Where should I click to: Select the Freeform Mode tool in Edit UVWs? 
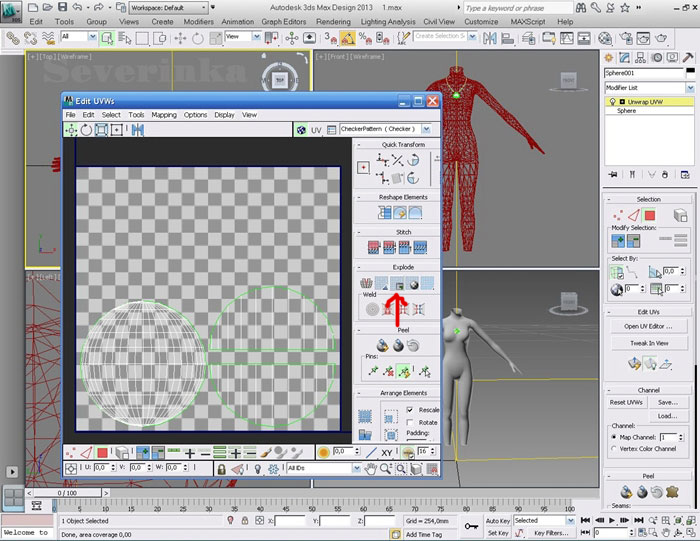point(116,130)
